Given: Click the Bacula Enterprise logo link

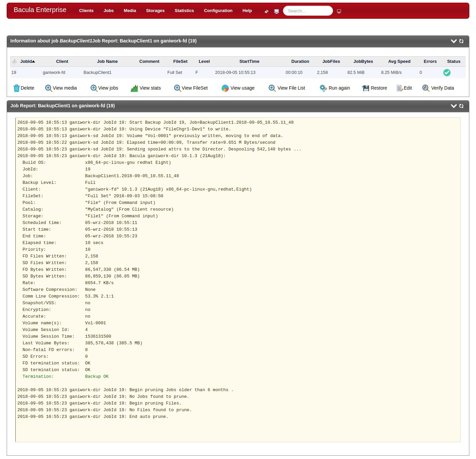Looking at the screenshot, I should coord(40,10).
